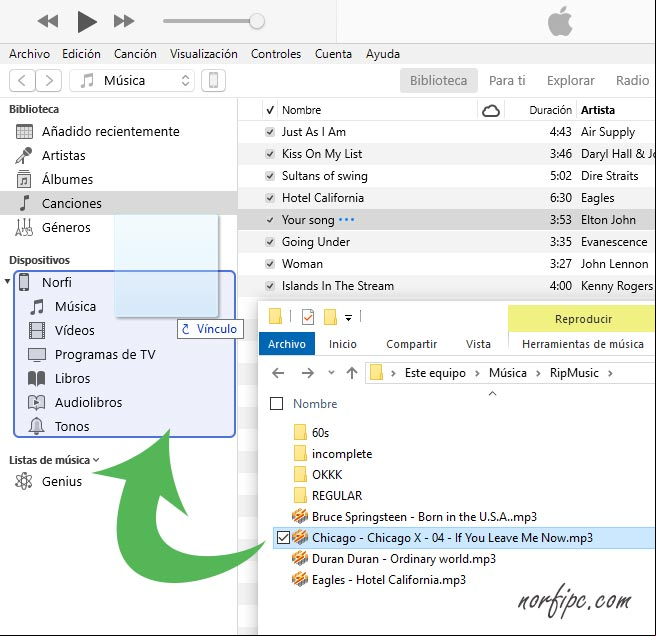Open the incomplete folder
Image resolution: width=656 pixels, height=636 pixels.
coord(342,454)
